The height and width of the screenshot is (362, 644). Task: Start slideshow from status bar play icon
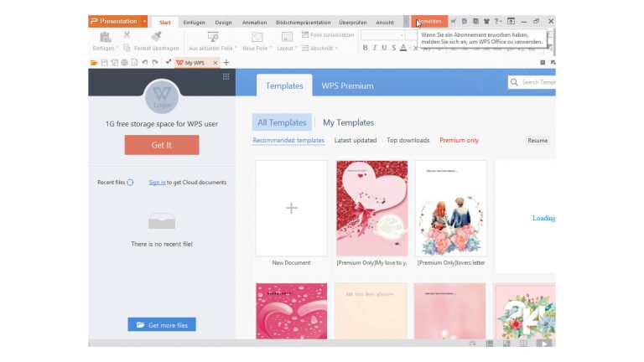coord(543,343)
